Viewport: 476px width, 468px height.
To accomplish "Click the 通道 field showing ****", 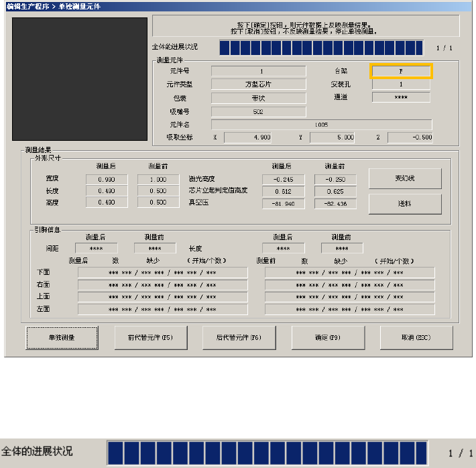I will click(x=402, y=98).
